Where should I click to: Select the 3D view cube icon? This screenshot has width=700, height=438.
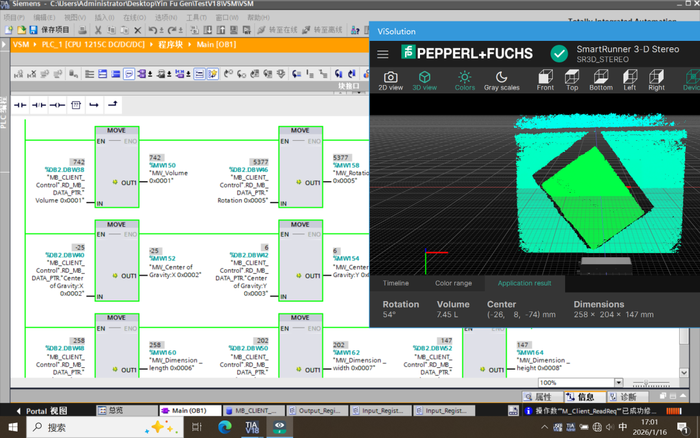pos(424,81)
